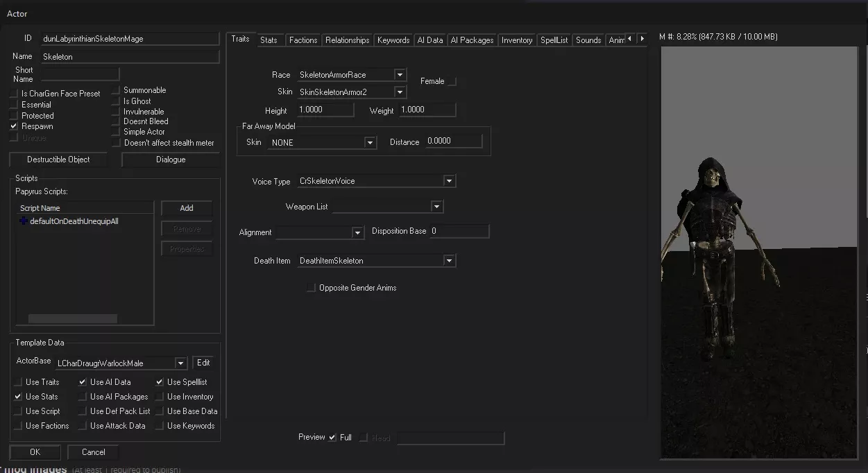
Task: Click the Name field containing Skeleton
Action: click(130, 57)
